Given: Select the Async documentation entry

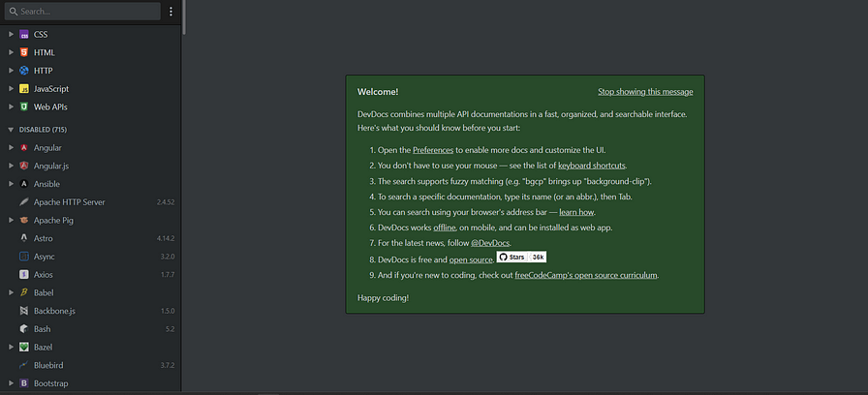Looking at the screenshot, I should click(x=90, y=257).
